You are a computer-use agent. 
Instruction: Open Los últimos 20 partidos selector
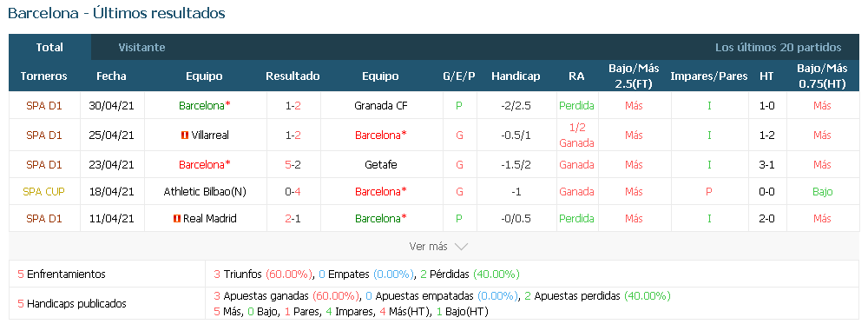coord(778,48)
